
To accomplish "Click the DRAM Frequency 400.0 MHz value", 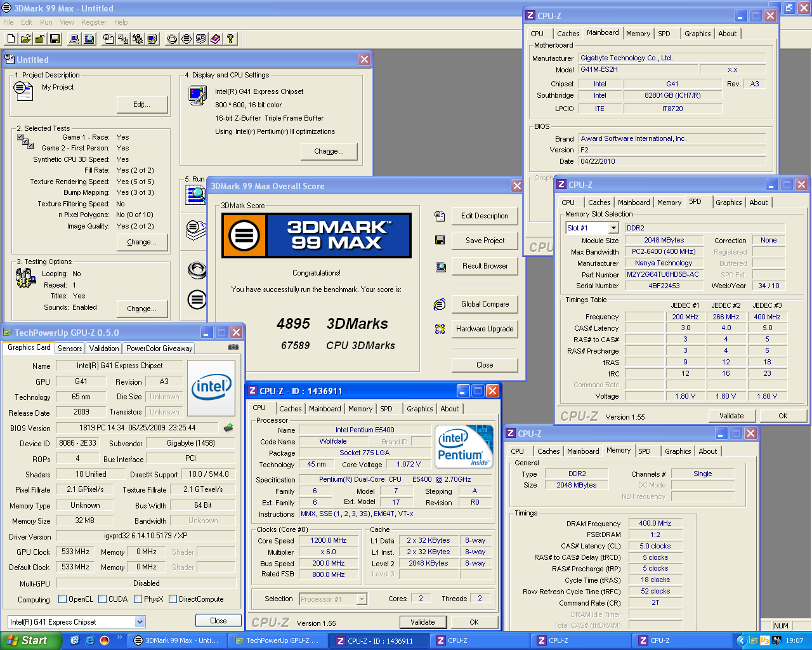I will tap(655, 523).
